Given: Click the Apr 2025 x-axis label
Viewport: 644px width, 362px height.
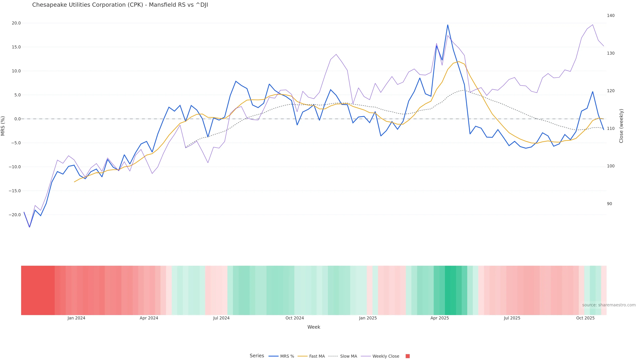Looking at the screenshot, I should [x=440, y=318].
